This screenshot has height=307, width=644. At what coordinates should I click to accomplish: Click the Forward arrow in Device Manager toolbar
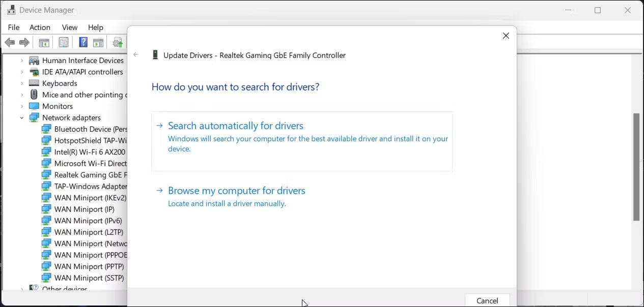(24, 42)
